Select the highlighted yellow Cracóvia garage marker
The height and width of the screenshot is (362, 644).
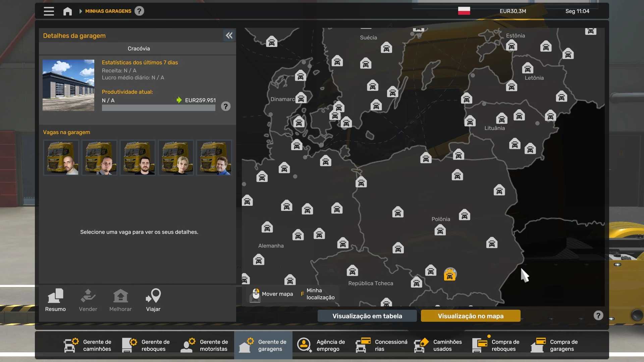450,275
